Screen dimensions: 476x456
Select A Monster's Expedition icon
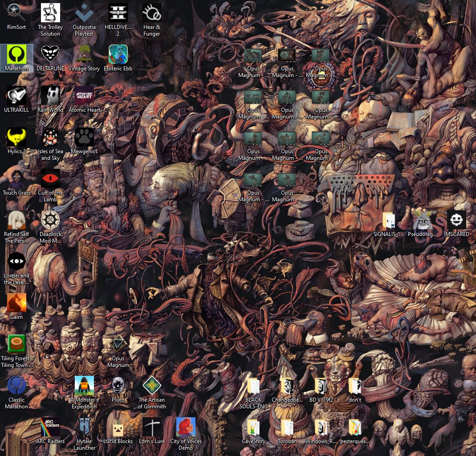pos(84,386)
